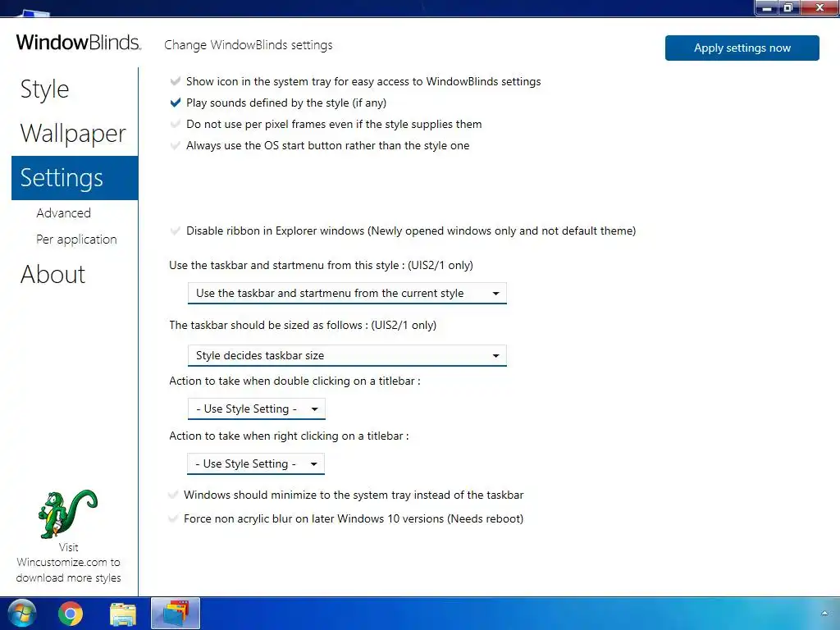Viewport: 840px width, 630px height.
Task: Go to the About section
Action: coord(52,274)
